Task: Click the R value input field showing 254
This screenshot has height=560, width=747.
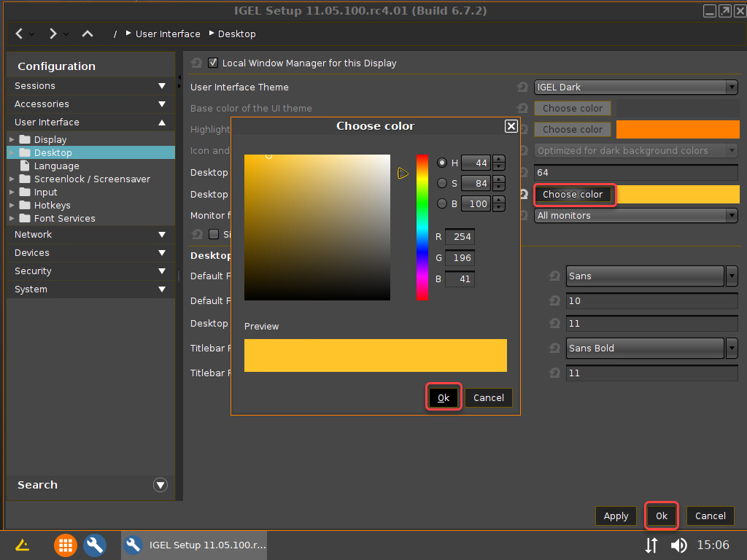Action: [x=460, y=237]
